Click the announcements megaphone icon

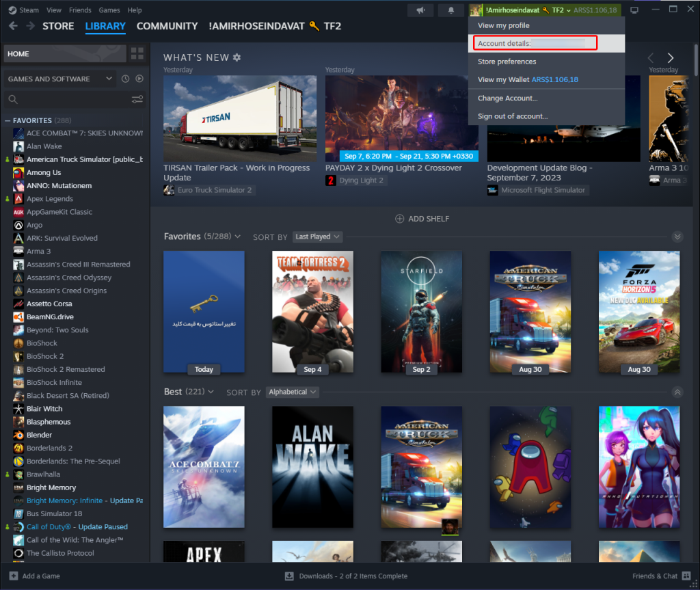[420, 10]
